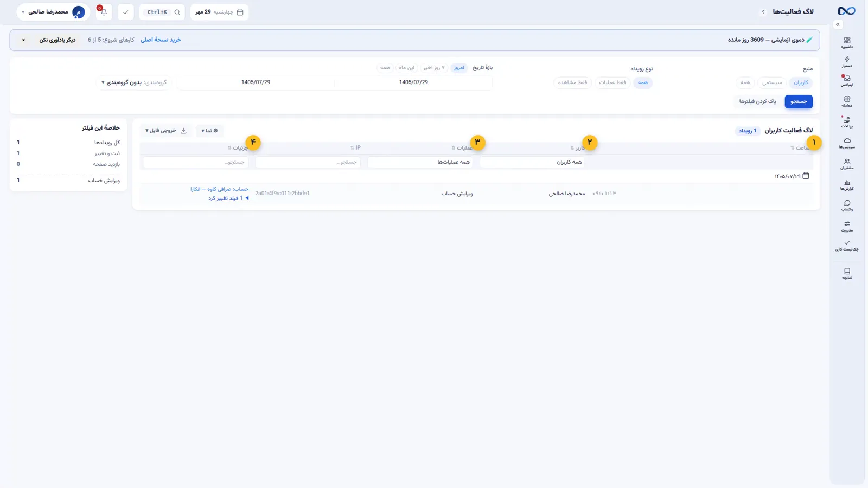The width and height of the screenshot is (868, 488).
Task: Open the Handbook (کتابچه) sidebar icon
Action: pyautogui.click(x=847, y=273)
